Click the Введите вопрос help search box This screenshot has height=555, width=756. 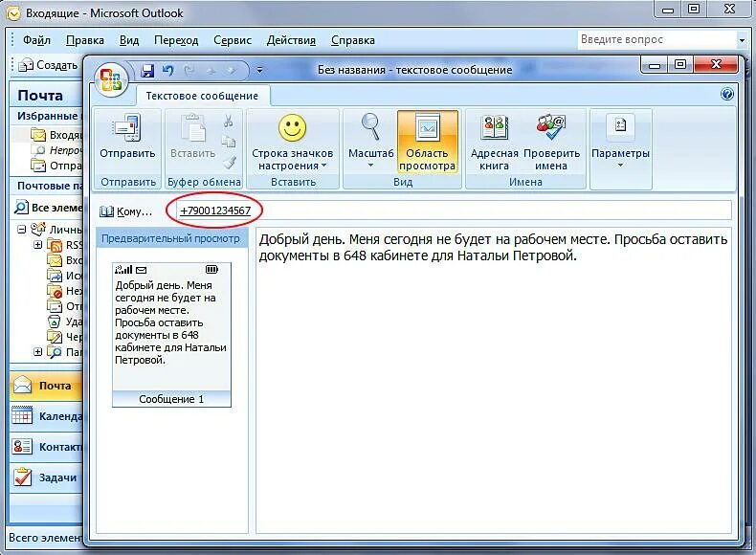pyautogui.click(x=657, y=39)
